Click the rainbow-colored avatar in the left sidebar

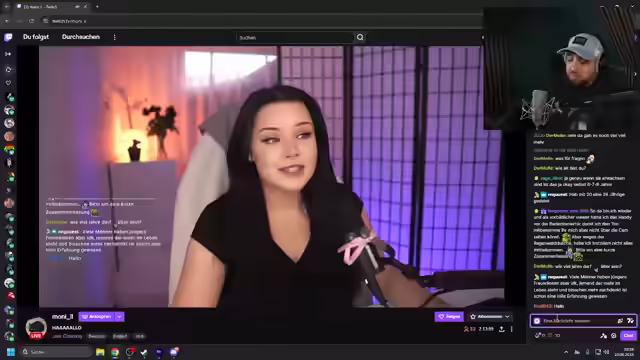coord(9,149)
